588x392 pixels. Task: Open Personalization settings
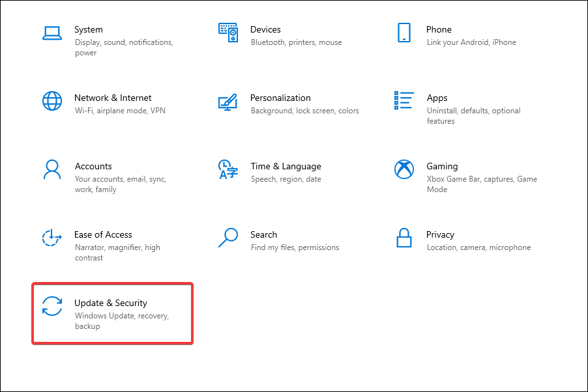(280, 104)
